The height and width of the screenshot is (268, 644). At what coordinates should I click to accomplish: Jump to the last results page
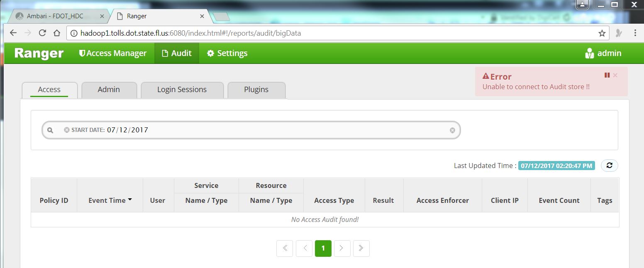(x=361, y=248)
